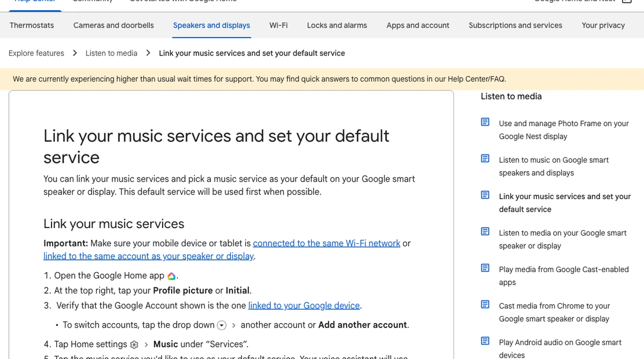This screenshot has height=359, width=644.
Task: Open the Cameras and doorbells tab
Action: tap(114, 25)
